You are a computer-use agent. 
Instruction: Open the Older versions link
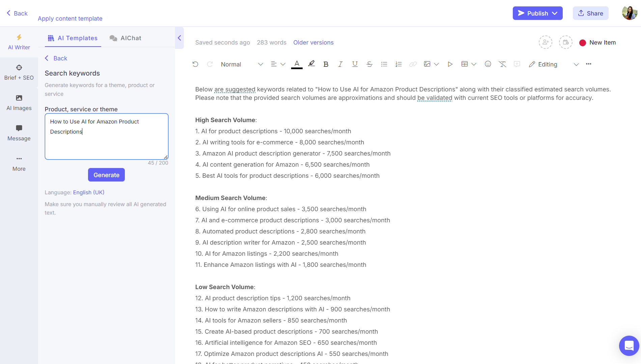click(313, 43)
